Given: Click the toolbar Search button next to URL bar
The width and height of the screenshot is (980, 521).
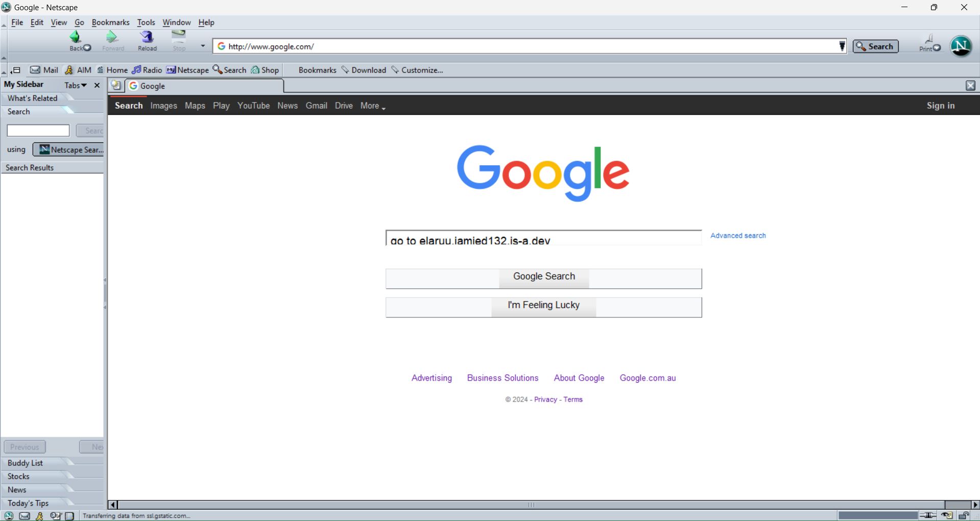Looking at the screenshot, I should (x=875, y=46).
